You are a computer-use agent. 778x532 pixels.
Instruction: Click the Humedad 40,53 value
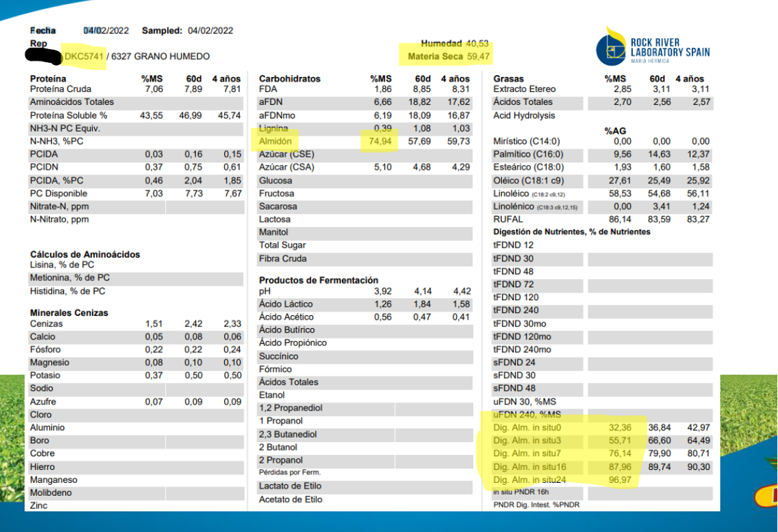pyautogui.click(x=455, y=44)
